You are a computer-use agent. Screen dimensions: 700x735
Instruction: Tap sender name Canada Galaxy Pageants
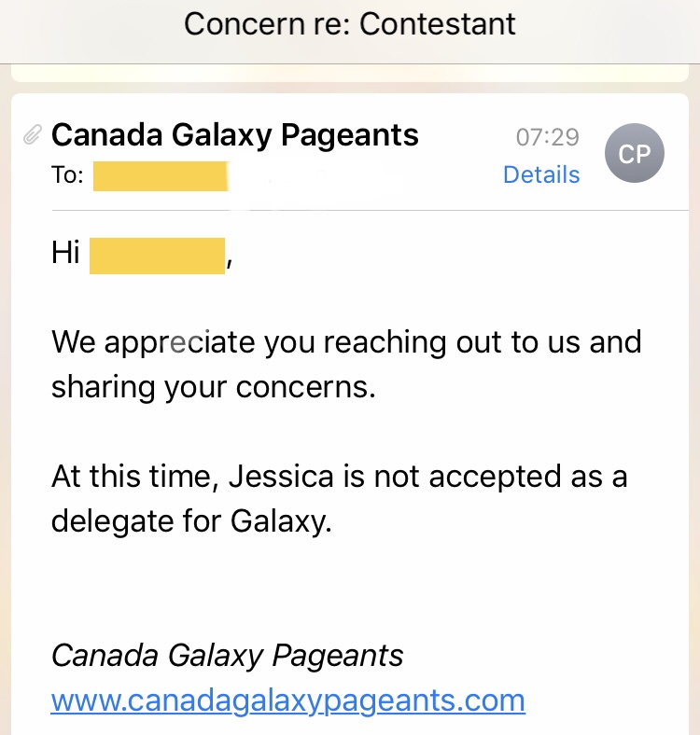pos(234,135)
